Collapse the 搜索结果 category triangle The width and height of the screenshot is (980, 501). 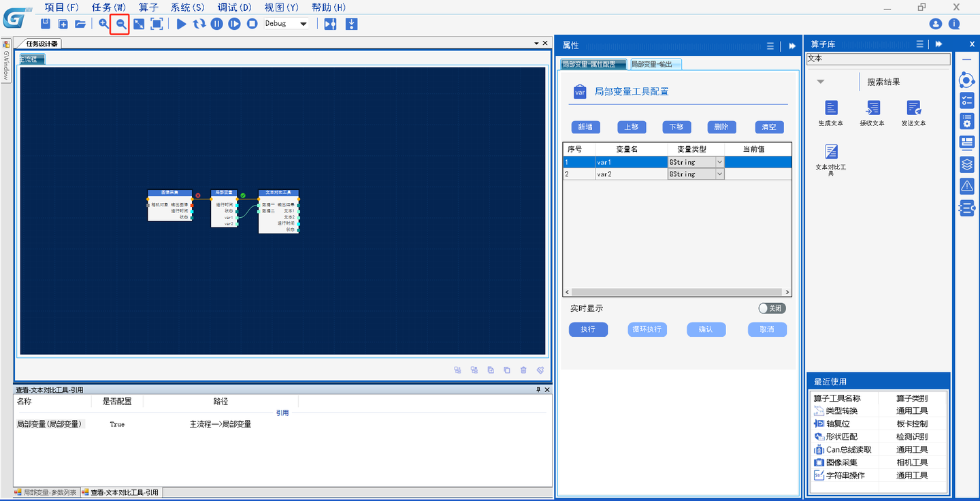(821, 82)
